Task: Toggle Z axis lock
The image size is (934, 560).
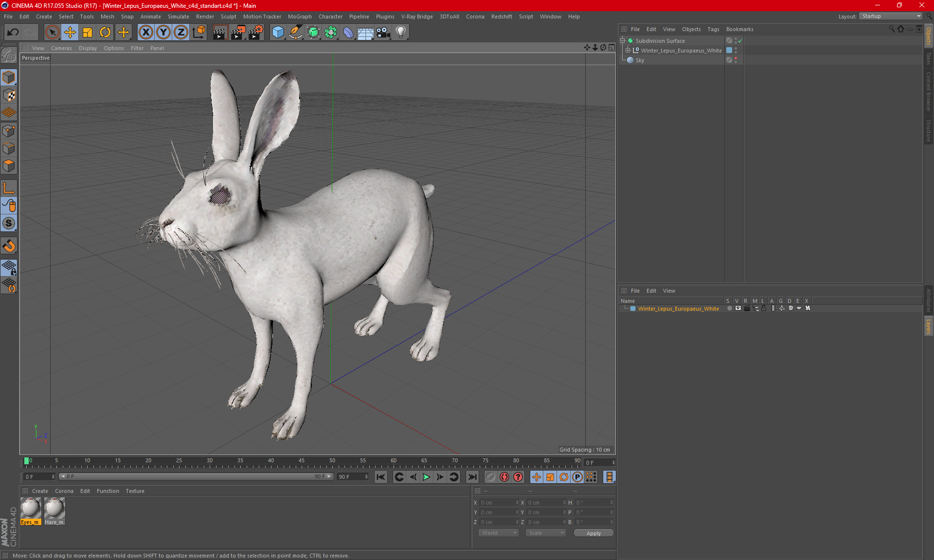Action: [181, 33]
